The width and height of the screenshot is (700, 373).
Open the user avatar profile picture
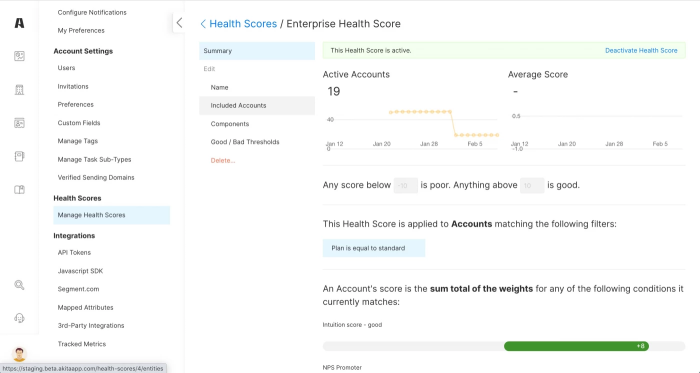19,354
